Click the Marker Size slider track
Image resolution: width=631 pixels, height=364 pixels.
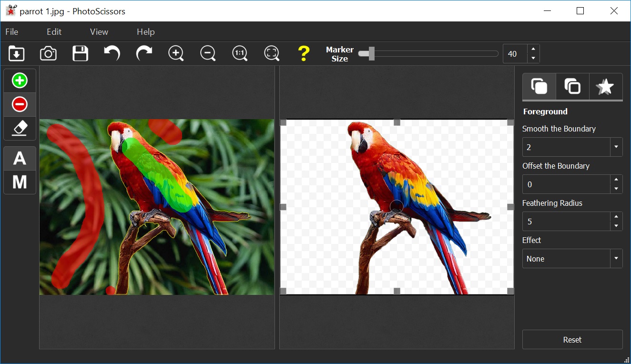[429, 54]
